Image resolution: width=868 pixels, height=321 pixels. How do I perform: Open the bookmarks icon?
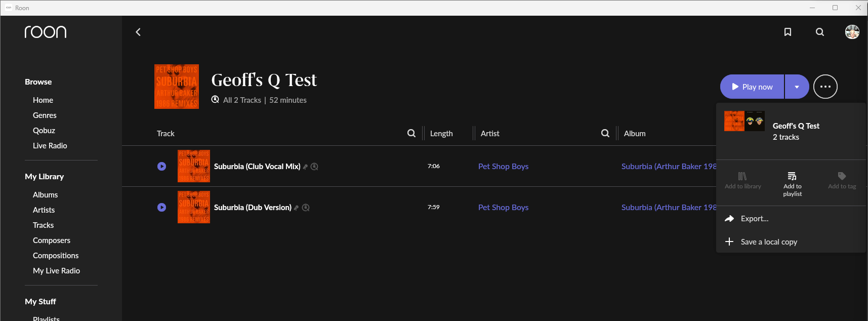coord(788,32)
